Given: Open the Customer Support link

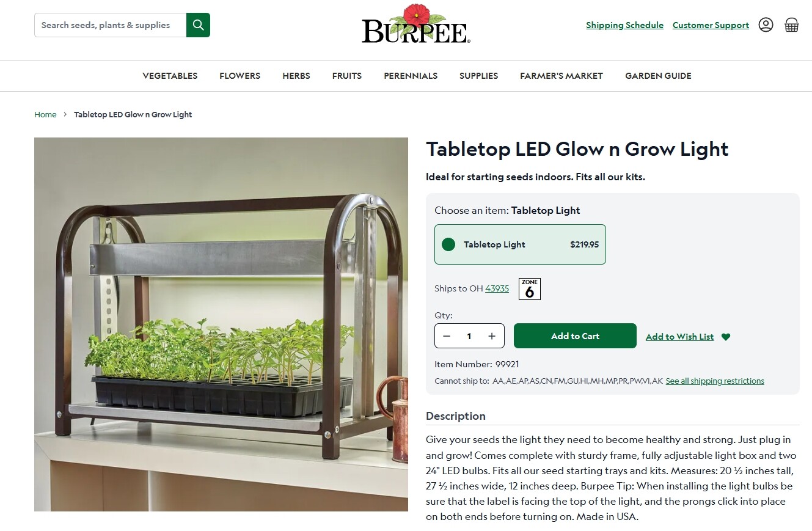Looking at the screenshot, I should 711,25.
